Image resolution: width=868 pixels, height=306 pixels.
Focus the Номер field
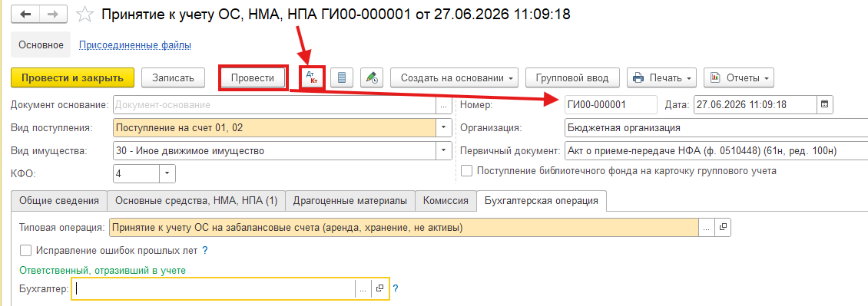611,104
